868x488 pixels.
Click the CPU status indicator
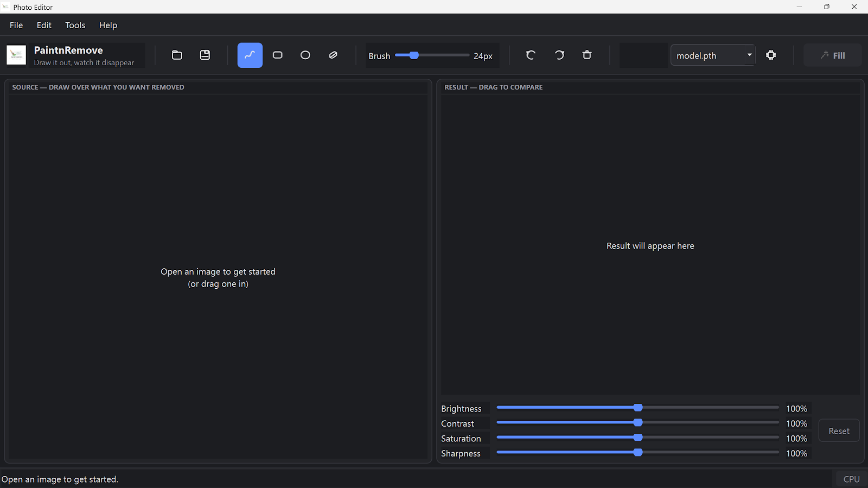coord(851,479)
